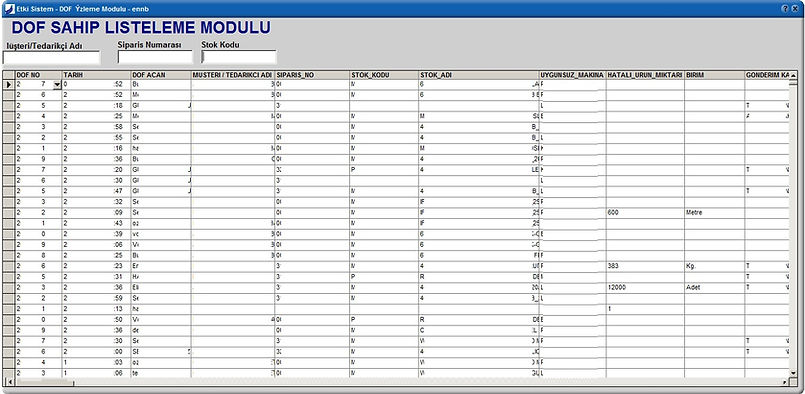Click the HATALI_URUN_MIKTARI column header

[645, 75]
